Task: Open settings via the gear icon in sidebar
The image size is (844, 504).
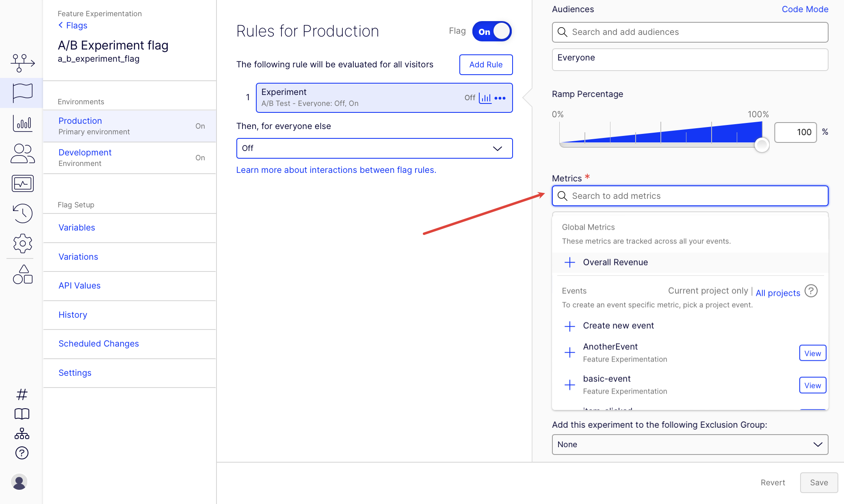Action: pyautogui.click(x=22, y=243)
